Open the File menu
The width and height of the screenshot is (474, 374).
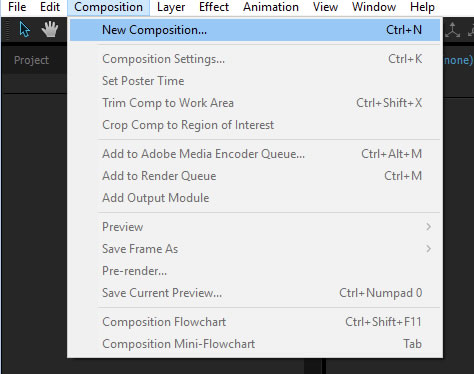[17, 7]
